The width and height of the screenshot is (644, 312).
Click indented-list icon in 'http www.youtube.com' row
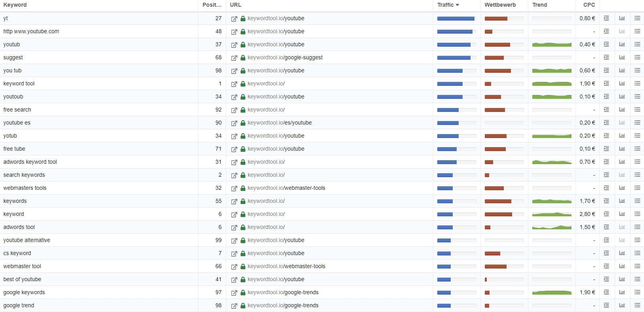[606, 31]
